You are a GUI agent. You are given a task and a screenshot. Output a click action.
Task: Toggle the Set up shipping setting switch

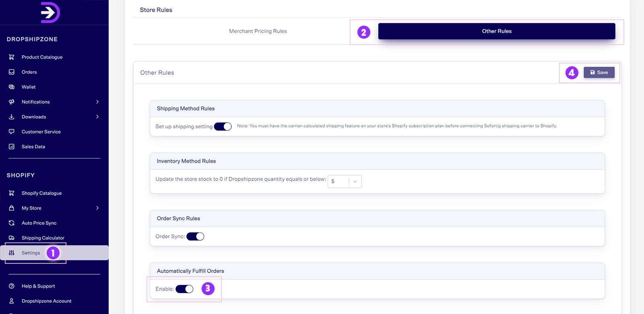coord(223,126)
